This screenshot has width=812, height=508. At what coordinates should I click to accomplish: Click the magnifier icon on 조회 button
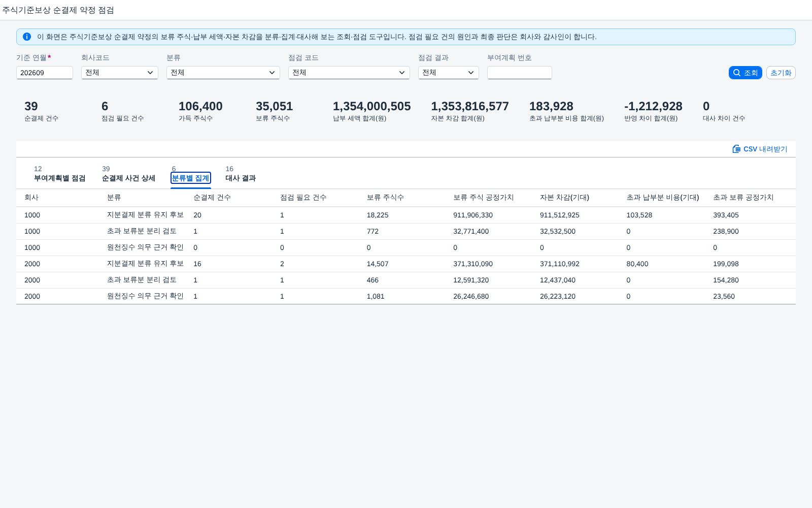pyautogui.click(x=737, y=73)
